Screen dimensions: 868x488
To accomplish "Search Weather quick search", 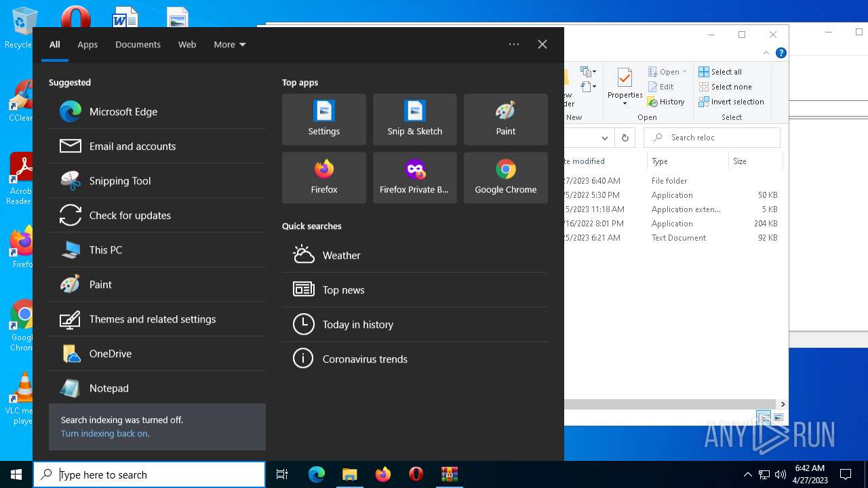I will [x=415, y=256].
